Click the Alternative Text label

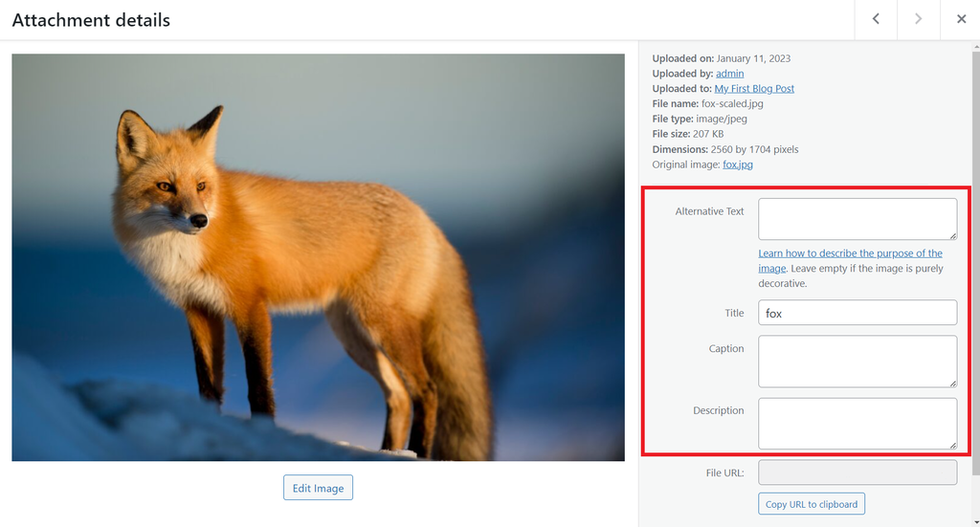709,211
